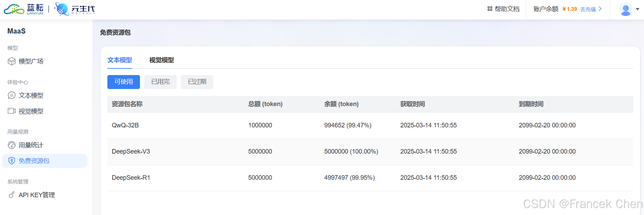Click the Model Plaza cube icon
This screenshot has height=215, width=644.
[12, 61]
